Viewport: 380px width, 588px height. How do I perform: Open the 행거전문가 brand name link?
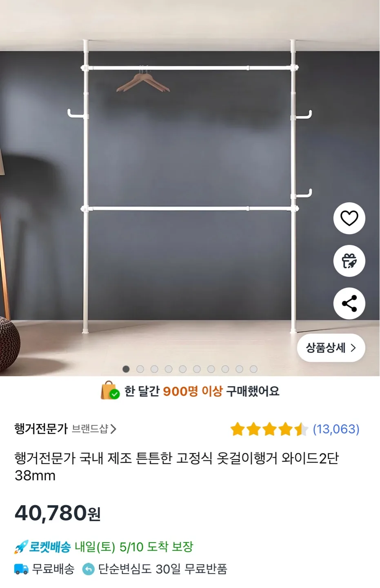[41, 429]
